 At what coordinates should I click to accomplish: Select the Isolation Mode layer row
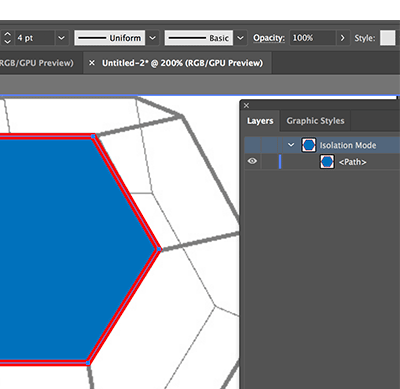click(x=322, y=145)
